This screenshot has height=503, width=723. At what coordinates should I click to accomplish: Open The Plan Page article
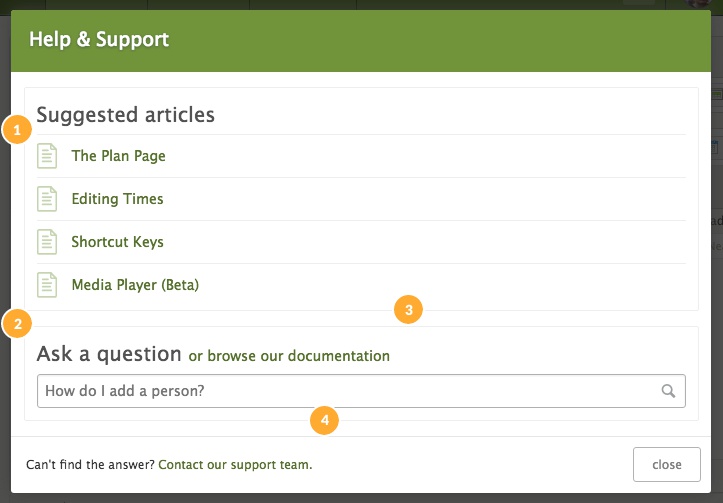(118, 156)
